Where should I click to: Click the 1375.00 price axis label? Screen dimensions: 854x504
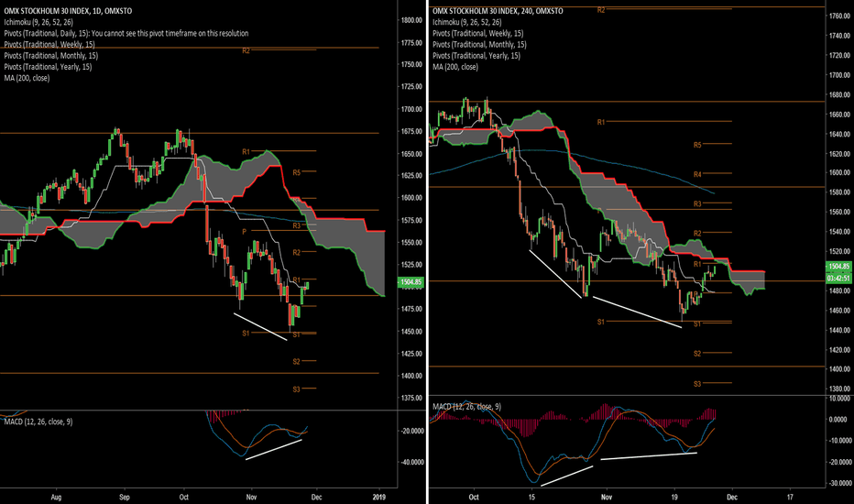(x=411, y=398)
